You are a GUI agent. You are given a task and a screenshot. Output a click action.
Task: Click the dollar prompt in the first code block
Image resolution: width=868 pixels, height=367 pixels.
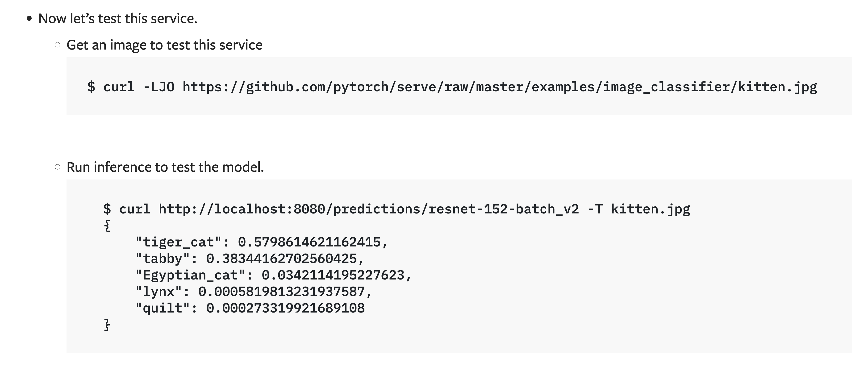91,87
